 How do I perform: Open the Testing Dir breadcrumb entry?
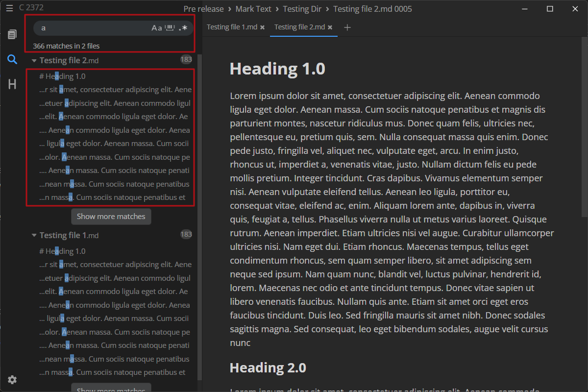point(302,9)
